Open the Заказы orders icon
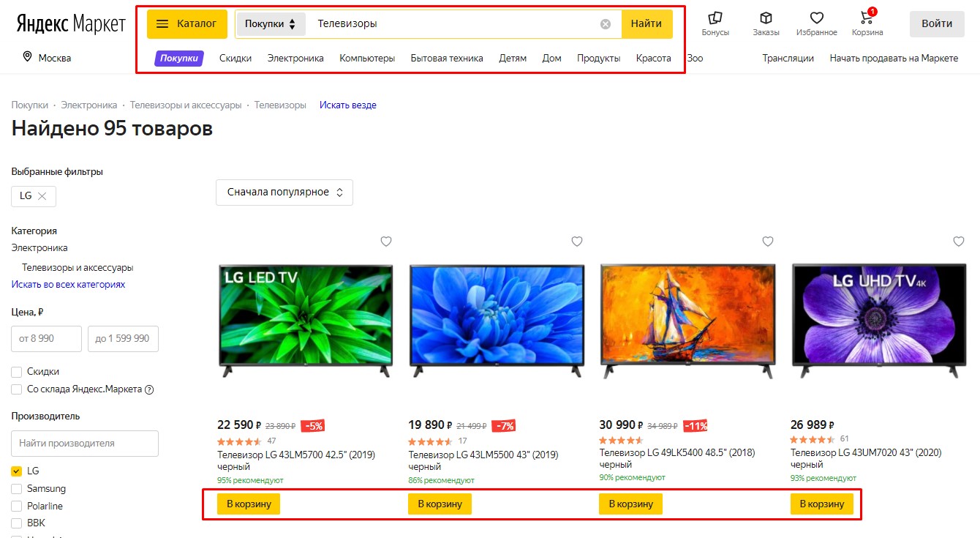This screenshot has height=538, width=980. tap(766, 18)
